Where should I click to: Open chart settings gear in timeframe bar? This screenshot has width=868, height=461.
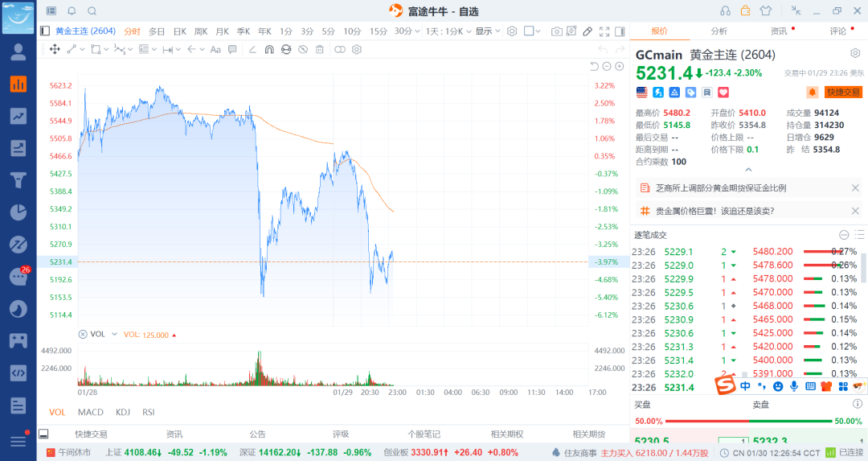click(x=512, y=31)
